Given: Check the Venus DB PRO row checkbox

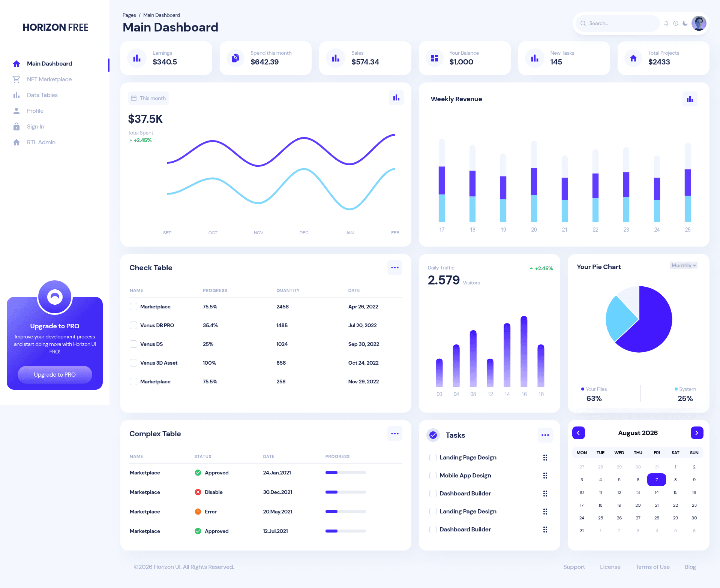Looking at the screenshot, I should (133, 325).
